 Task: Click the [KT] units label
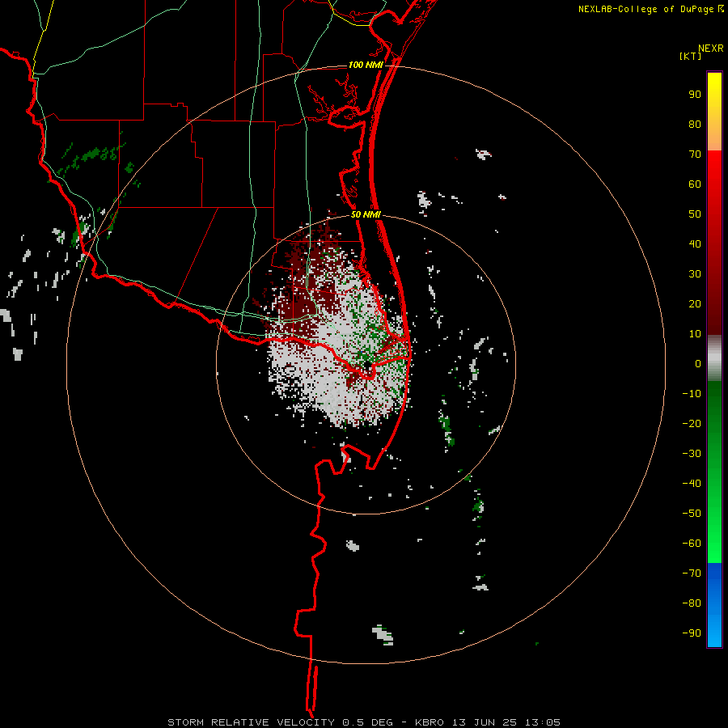click(690, 56)
